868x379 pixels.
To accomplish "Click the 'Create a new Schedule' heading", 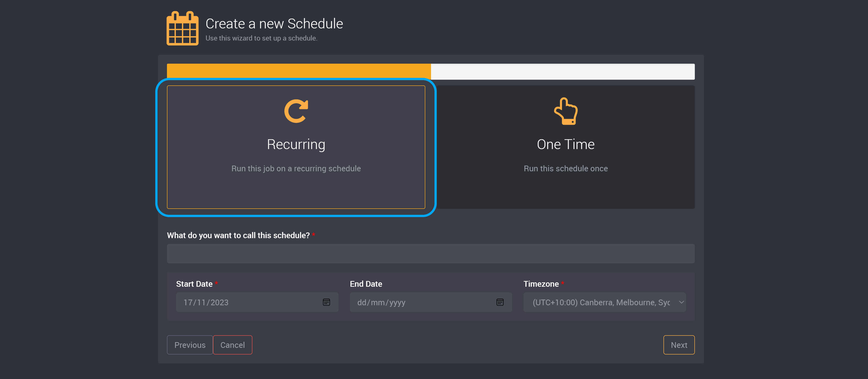I will coord(274,24).
